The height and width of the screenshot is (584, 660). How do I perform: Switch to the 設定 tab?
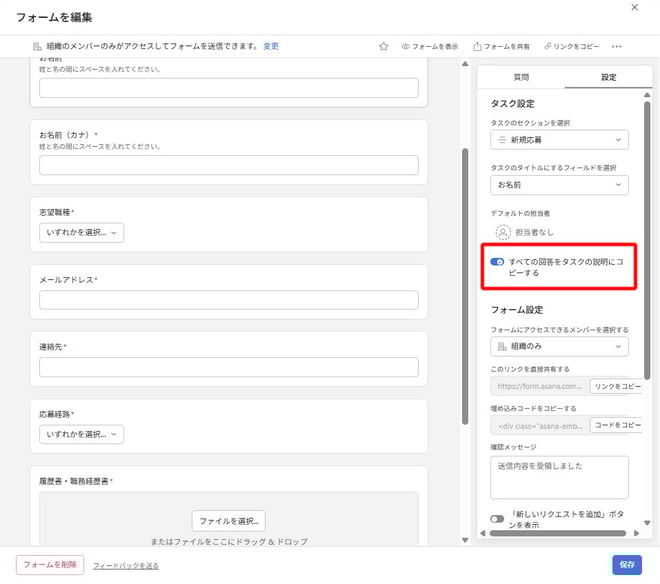(608, 77)
